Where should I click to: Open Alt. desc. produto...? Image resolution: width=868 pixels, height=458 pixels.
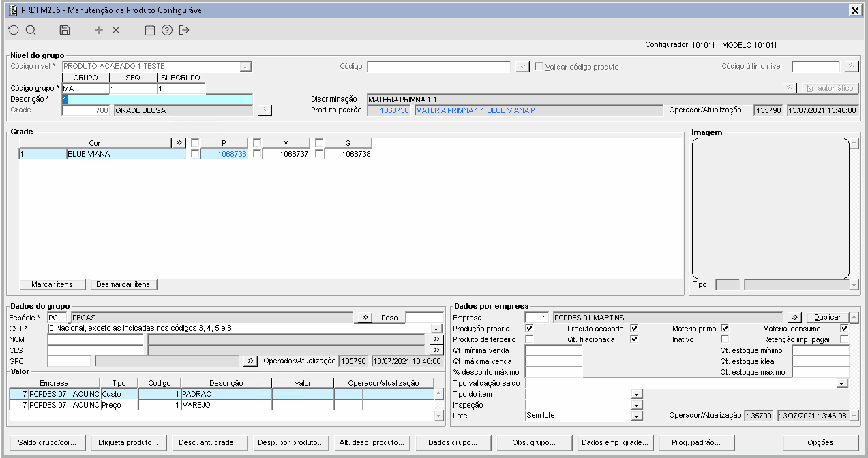click(372, 442)
